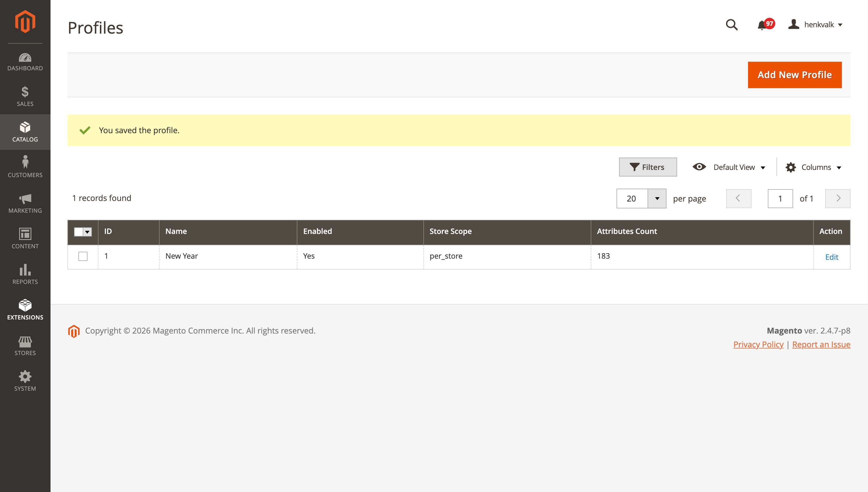Viewport: 868px width, 492px height.
Task: Open the global admin search
Action: pyautogui.click(x=731, y=25)
